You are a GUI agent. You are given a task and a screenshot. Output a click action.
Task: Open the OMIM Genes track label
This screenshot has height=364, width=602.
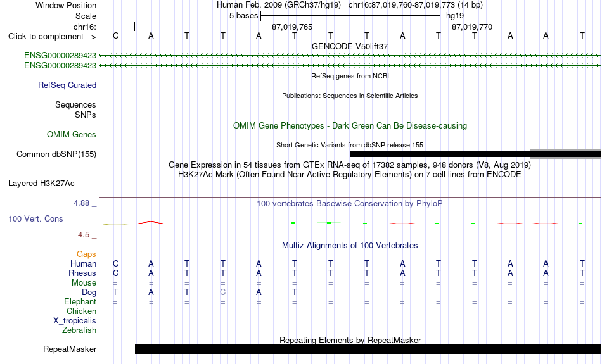(x=72, y=135)
